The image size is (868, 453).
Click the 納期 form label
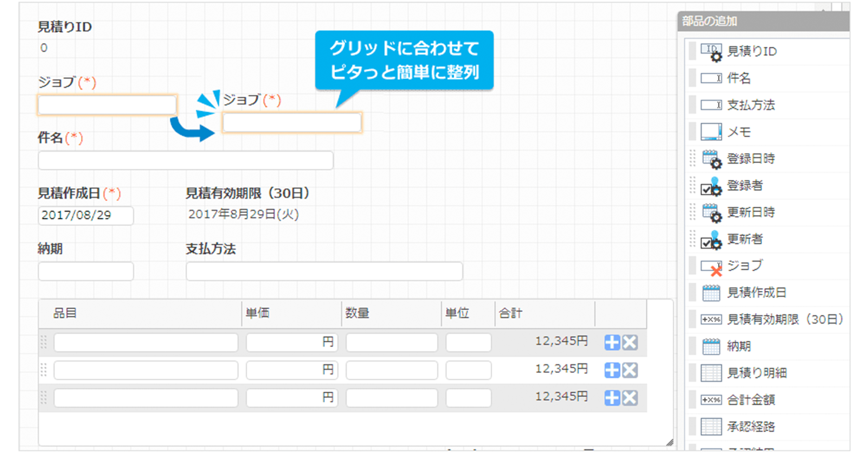[x=50, y=249]
